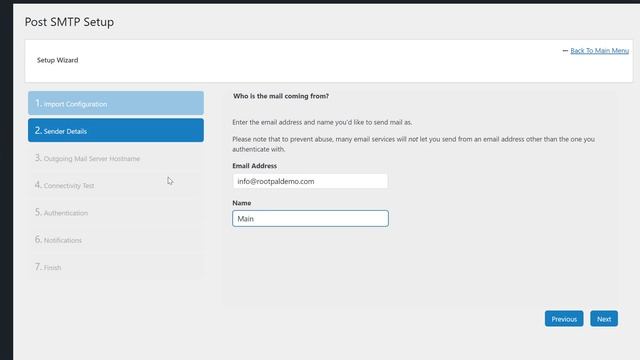Image resolution: width=640 pixels, height=360 pixels.
Task: Click the Back To Main Menu link
Action: click(599, 51)
